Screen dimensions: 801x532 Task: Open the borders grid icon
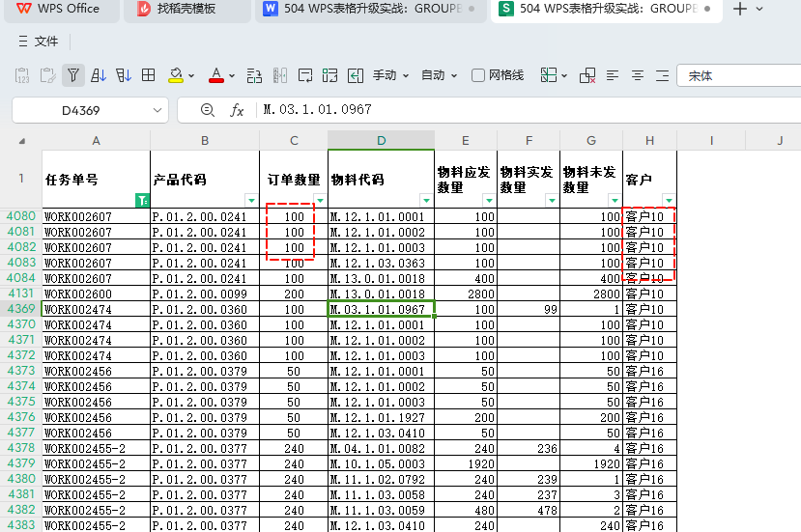148,75
